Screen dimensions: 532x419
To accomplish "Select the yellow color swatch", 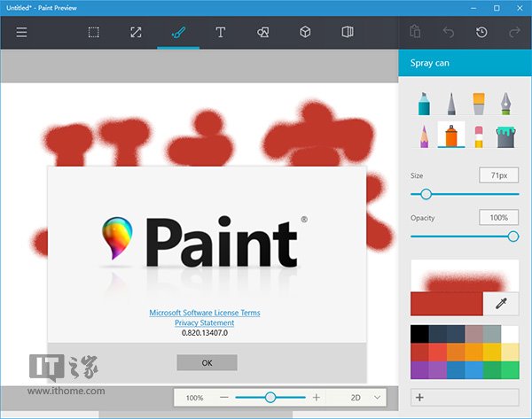I will point(492,353).
